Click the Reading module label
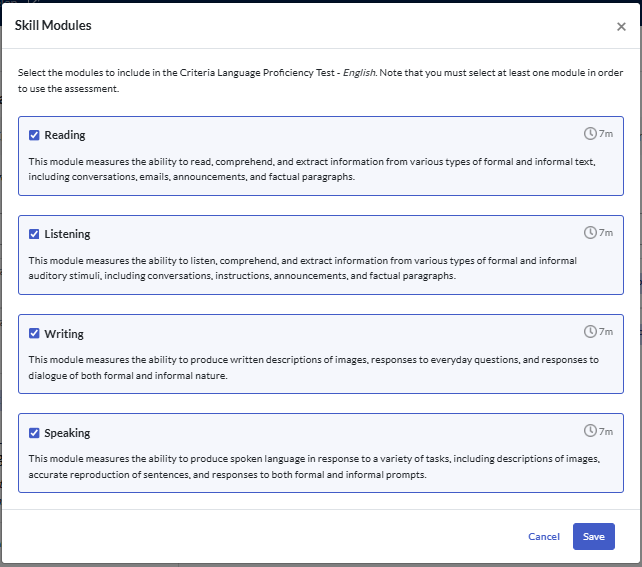This screenshot has width=642, height=567. tap(65, 135)
